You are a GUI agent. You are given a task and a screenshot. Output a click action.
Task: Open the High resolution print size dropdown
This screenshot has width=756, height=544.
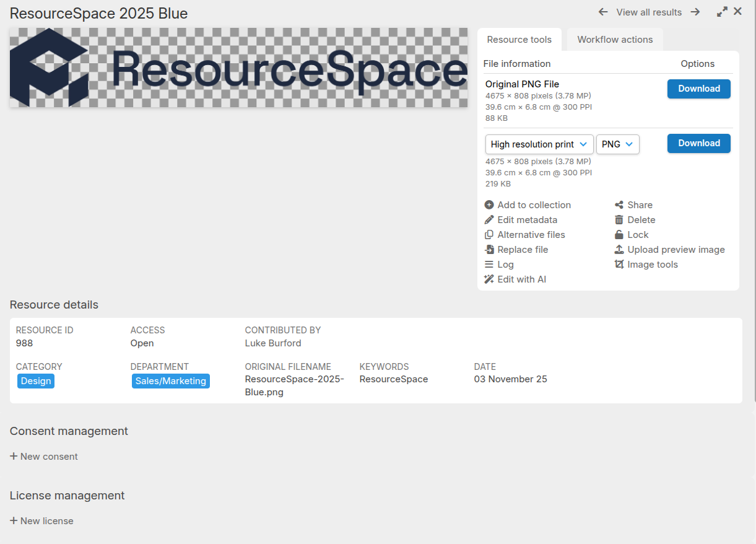point(539,144)
